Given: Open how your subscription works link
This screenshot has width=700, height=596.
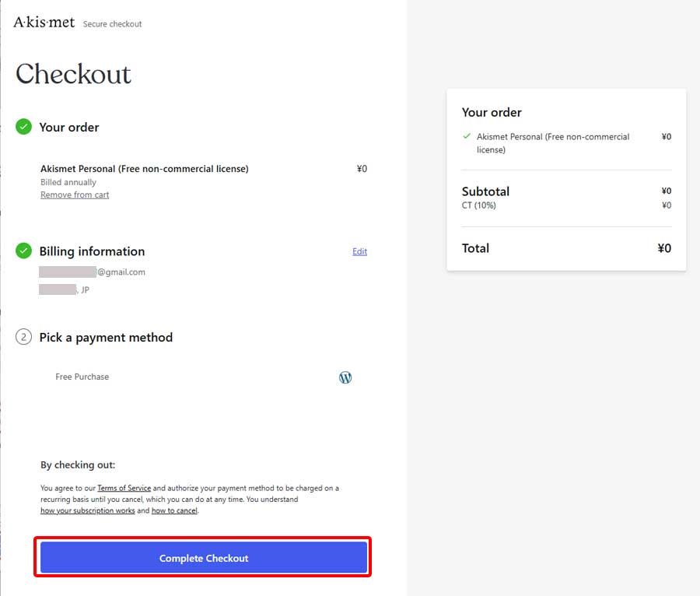Looking at the screenshot, I should [88, 510].
